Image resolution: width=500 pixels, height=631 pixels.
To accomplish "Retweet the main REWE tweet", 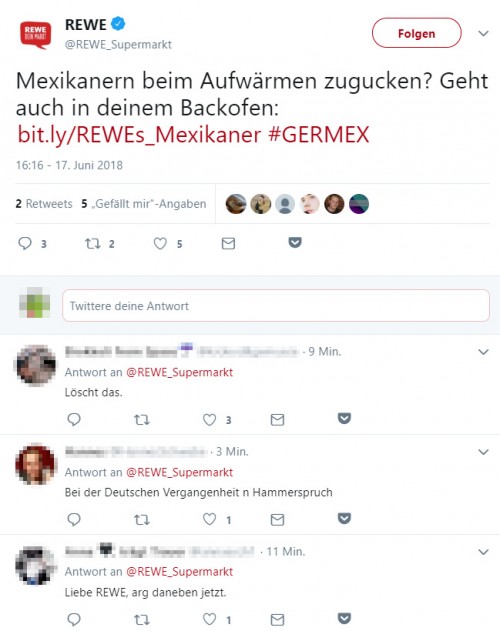I will pos(93,243).
